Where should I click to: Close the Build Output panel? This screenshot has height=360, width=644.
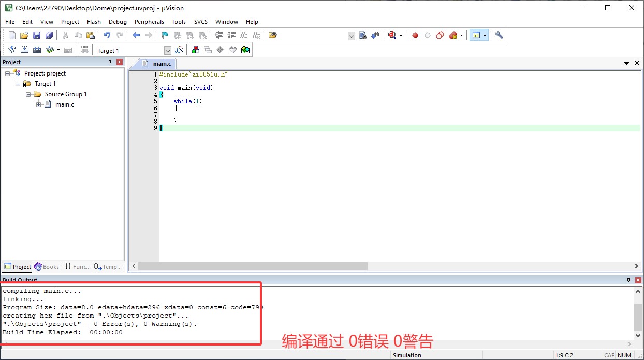(x=638, y=280)
